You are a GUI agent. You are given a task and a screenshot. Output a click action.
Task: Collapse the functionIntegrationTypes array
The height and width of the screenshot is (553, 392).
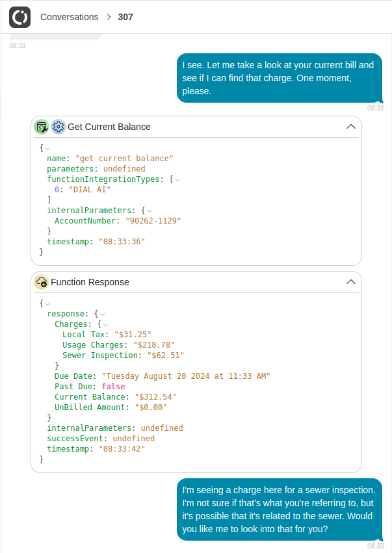click(x=177, y=180)
